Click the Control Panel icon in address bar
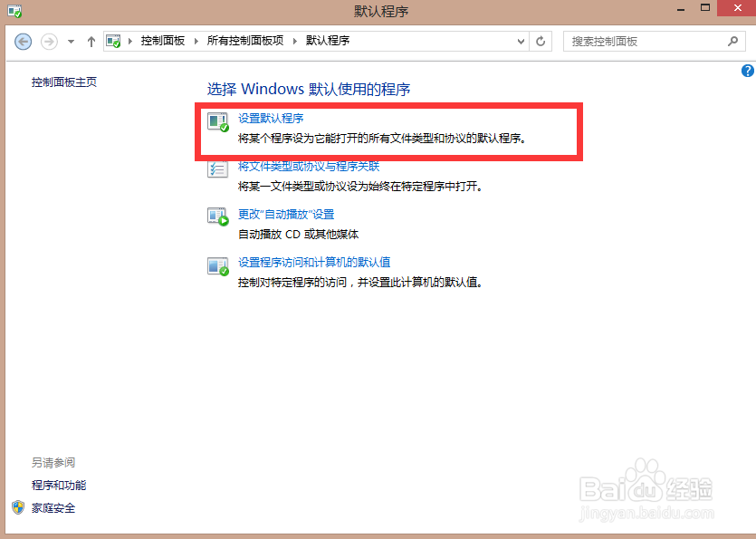This screenshot has width=756, height=539. click(112, 40)
